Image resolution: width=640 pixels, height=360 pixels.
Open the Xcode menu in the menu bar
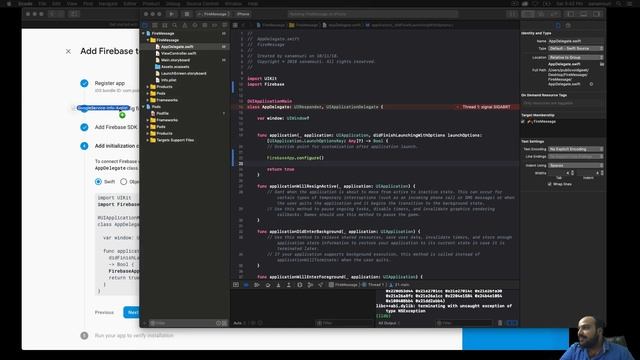coord(25,4)
